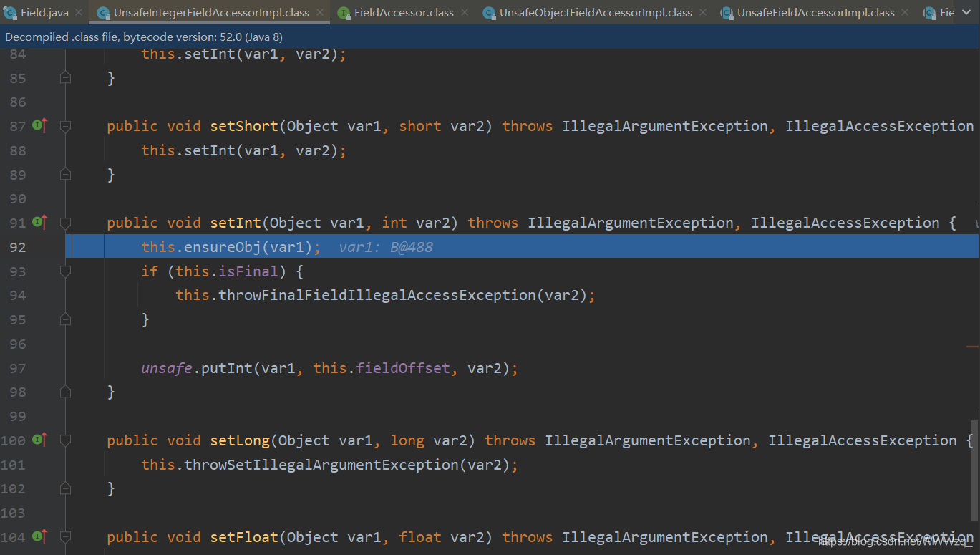The height and width of the screenshot is (555, 980).
Task: Click the fold end marker on line 85
Action: [x=65, y=77]
